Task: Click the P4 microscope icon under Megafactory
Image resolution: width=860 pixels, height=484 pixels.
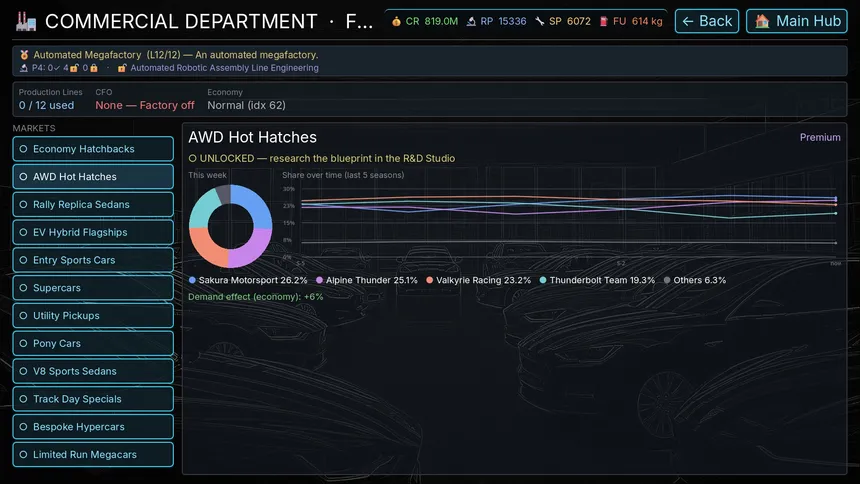Action: pos(24,68)
